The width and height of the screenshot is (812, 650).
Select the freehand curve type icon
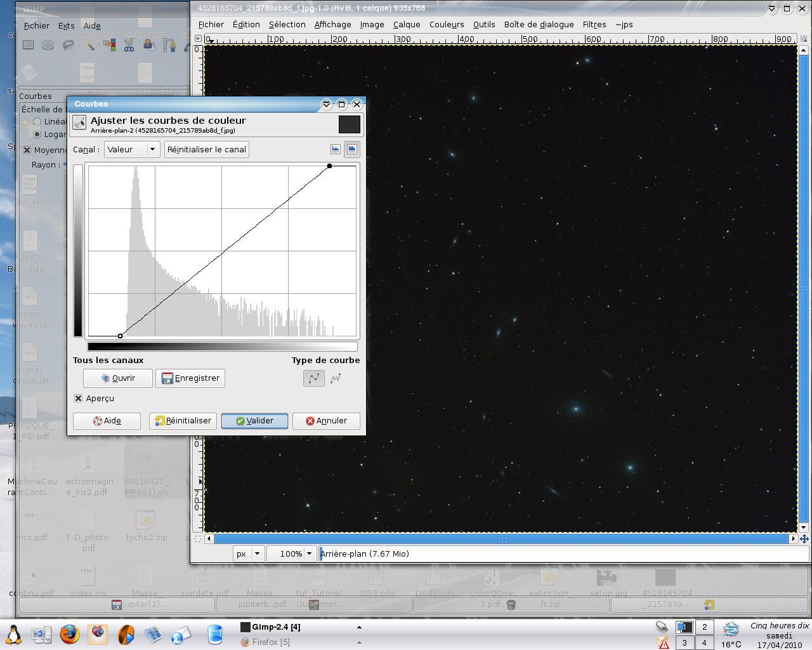point(336,378)
